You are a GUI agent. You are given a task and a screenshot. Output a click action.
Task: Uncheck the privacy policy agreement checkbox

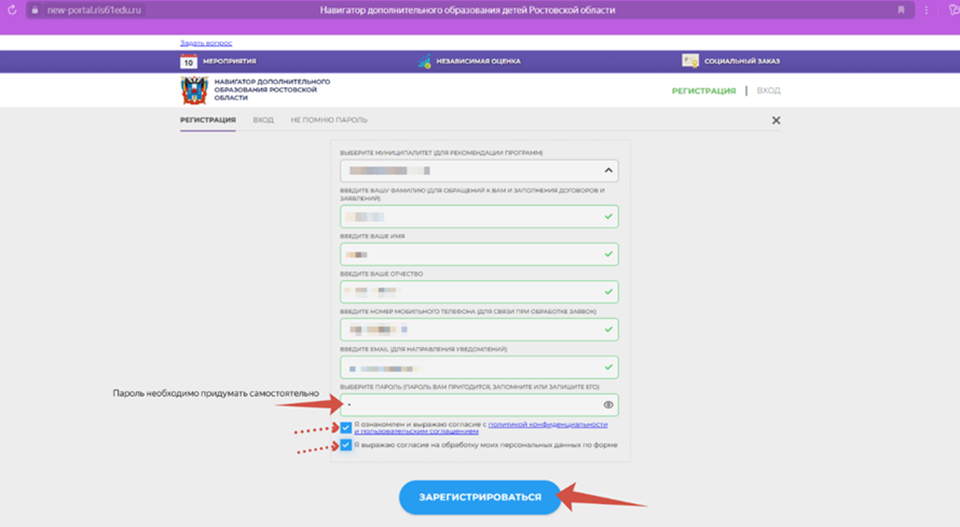tap(346, 427)
